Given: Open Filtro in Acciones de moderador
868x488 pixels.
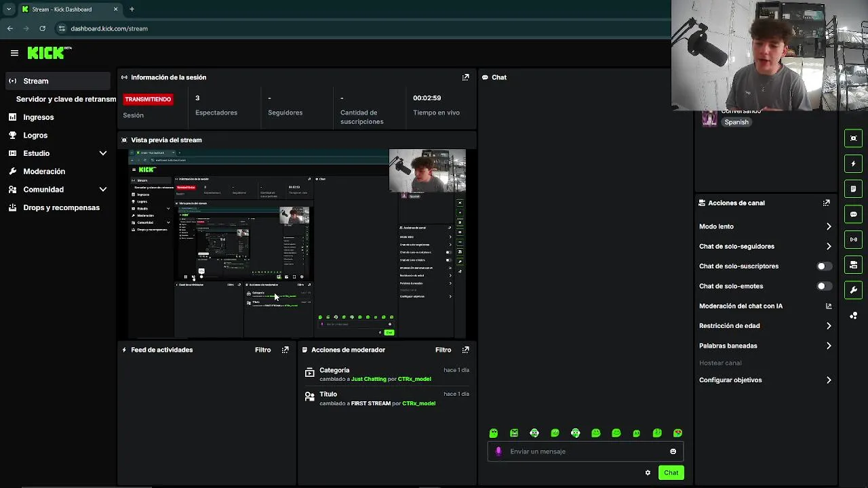Looking at the screenshot, I should click(443, 350).
